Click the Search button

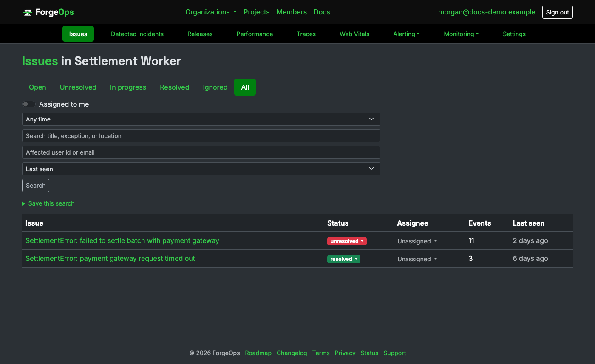pos(36,186)
